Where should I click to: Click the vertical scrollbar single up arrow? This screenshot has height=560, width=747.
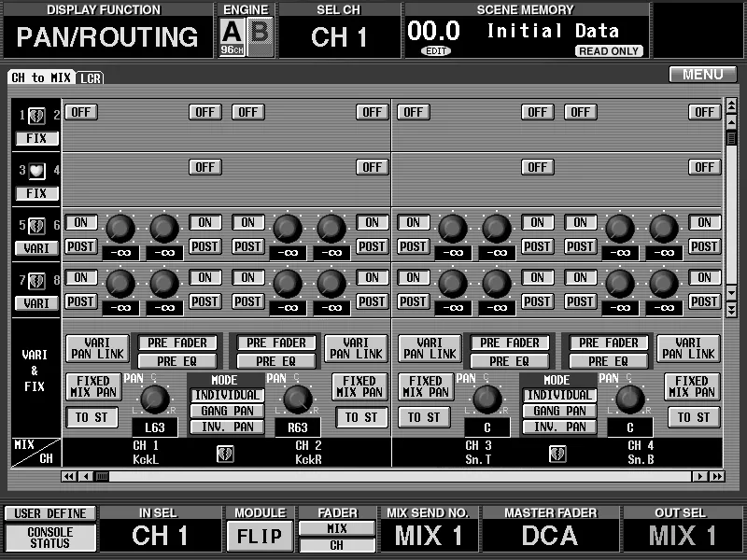731,122
